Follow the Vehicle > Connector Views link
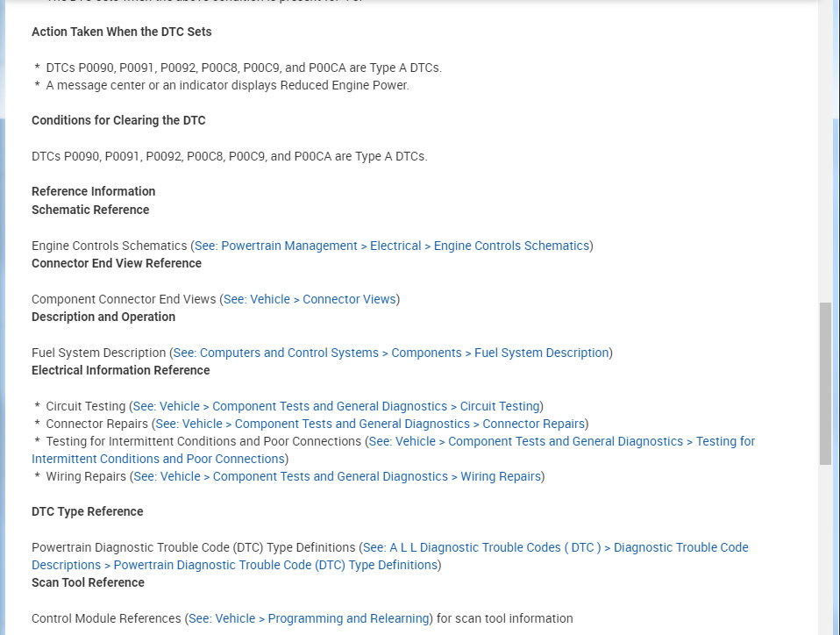 [310, 299]
